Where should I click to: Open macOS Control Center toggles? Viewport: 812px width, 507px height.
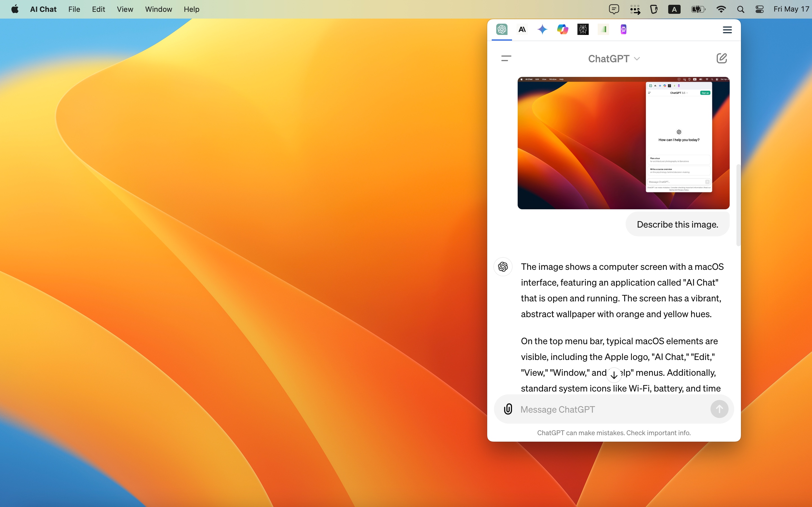coord(760,9)
